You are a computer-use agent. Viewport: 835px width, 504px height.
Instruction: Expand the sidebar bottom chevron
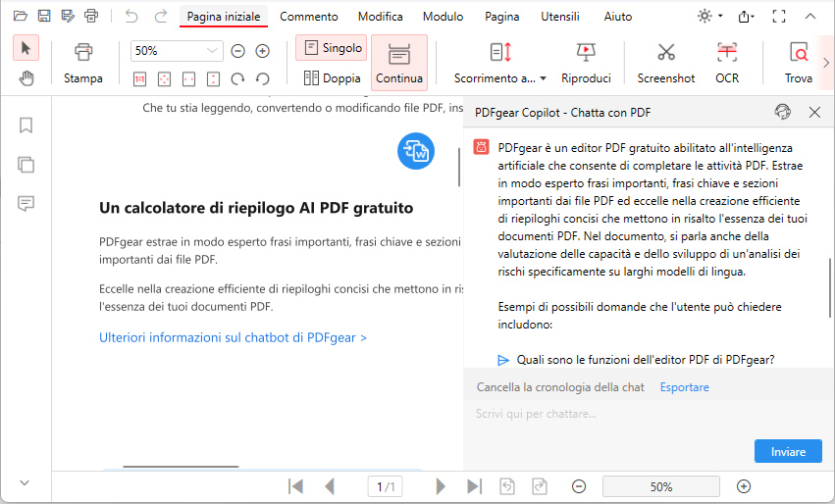click(25, 482)
